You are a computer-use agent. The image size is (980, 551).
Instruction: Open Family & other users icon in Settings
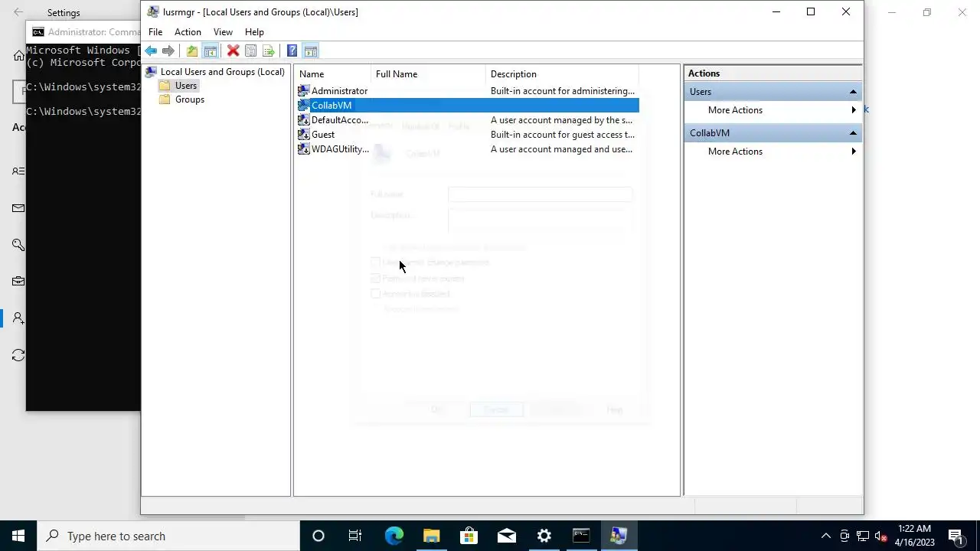[18, 318]
